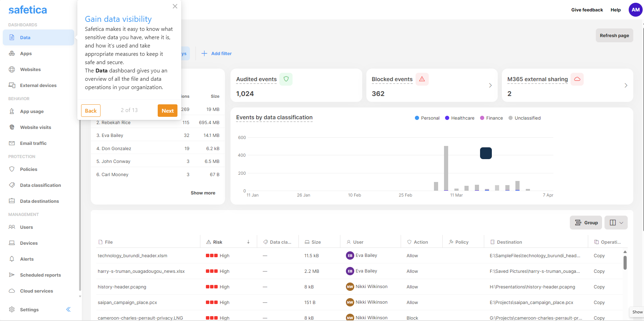Click Refresh page button

(x=614, y=35)
